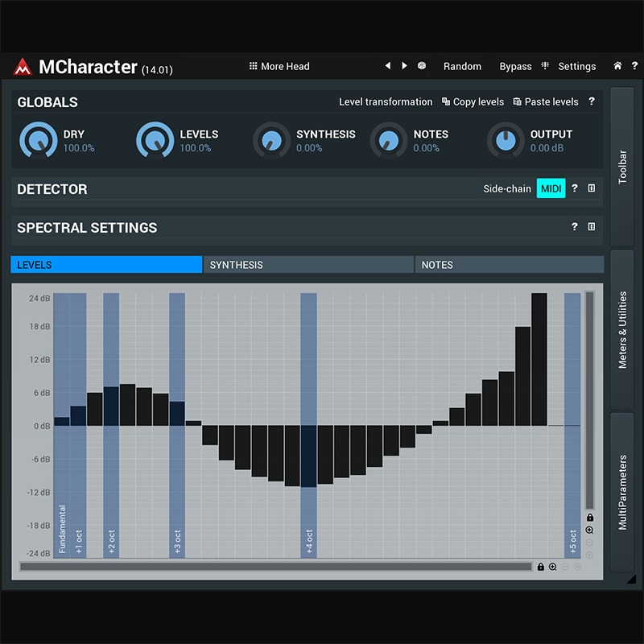Click the DRY knob
The width and height of the screenshot is (644, 644).
[x=38, y=140]
